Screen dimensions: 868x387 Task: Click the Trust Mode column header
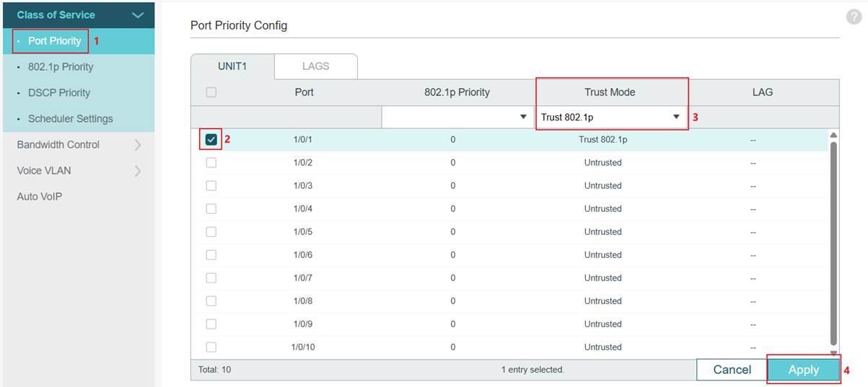(x=610, y=92)
